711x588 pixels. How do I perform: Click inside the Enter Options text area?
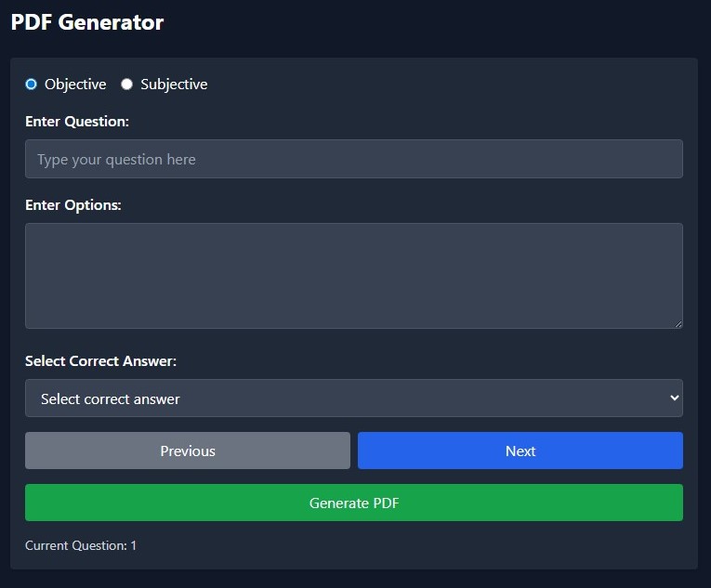353,275
